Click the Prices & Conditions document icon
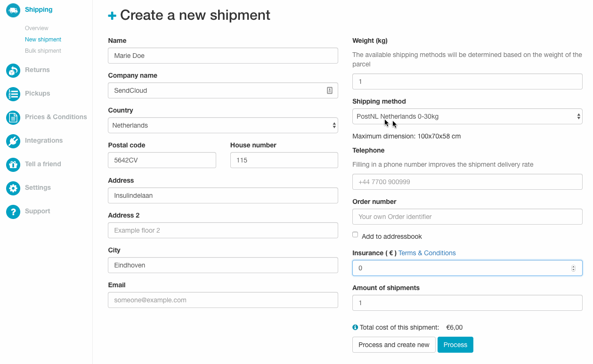 click(13, 117)
